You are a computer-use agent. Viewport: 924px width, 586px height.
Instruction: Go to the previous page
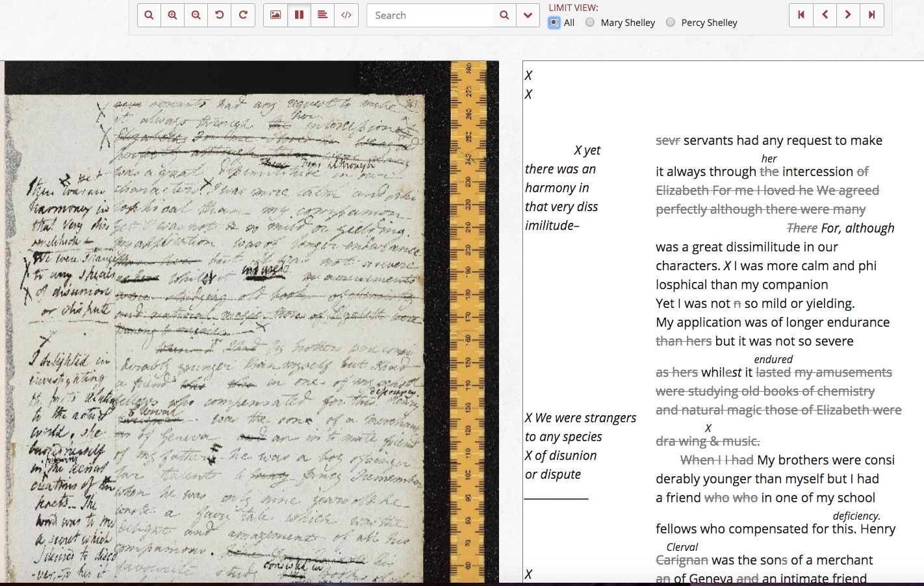[825, 15]
